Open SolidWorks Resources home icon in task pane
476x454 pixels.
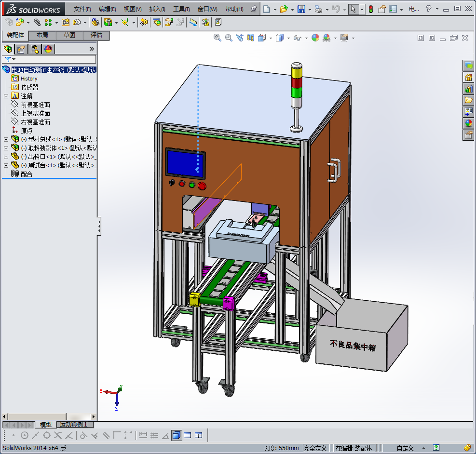[468, 77]
